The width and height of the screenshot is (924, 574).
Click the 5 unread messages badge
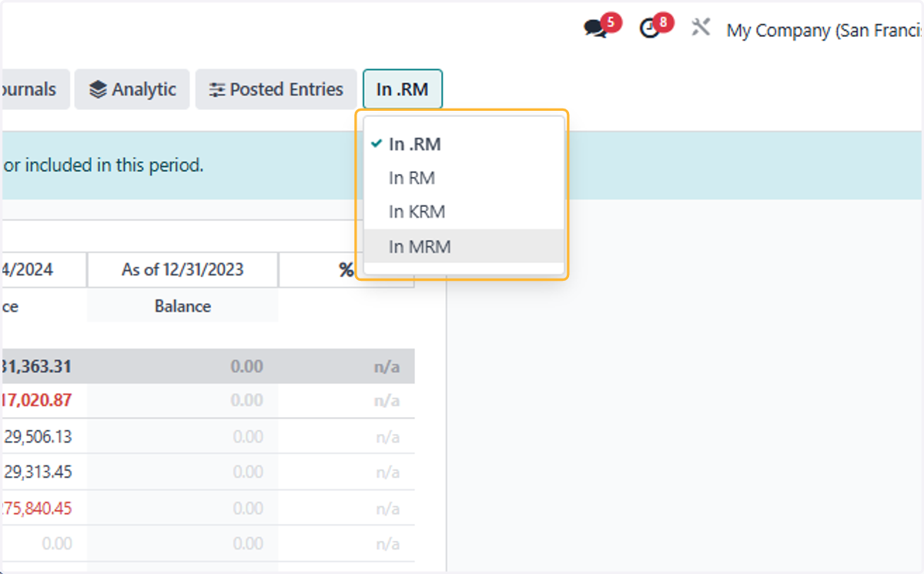611,22
